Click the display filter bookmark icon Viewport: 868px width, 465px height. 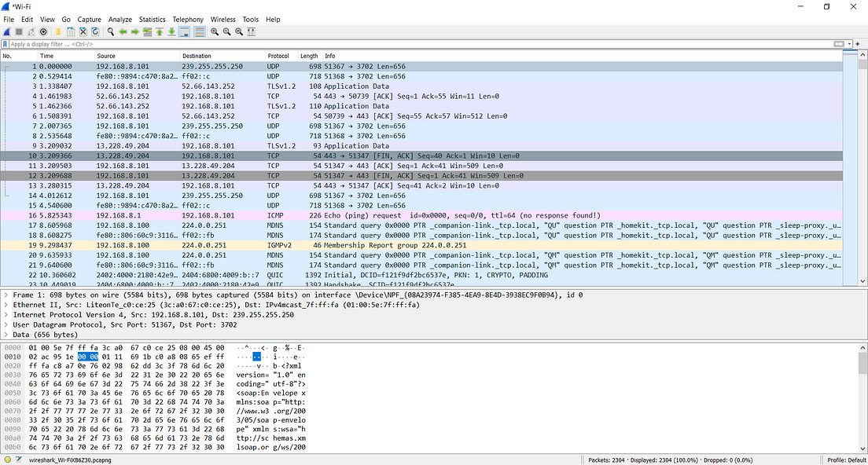point(5,44)
